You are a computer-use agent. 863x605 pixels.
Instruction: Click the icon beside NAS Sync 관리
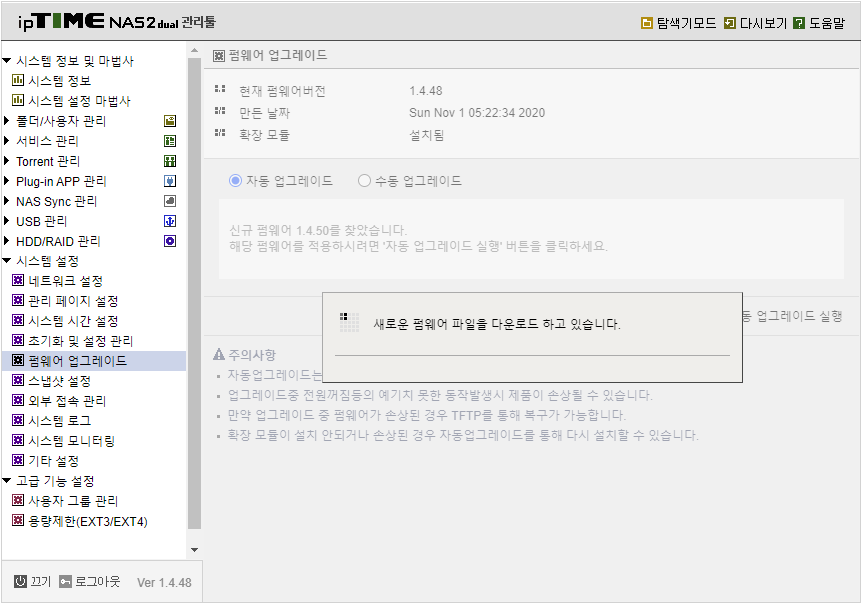[x=170, y=201]
